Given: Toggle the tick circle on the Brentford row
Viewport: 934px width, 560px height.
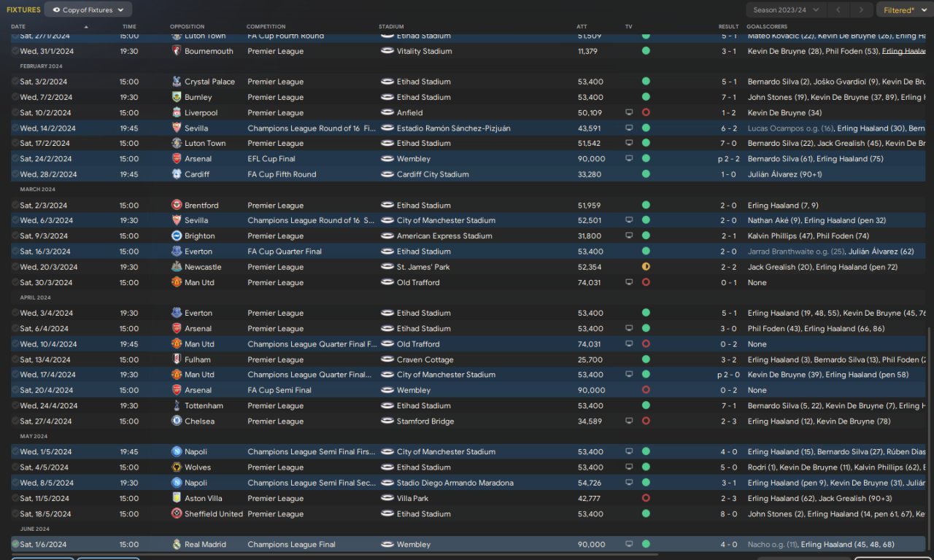Looking at the screenshot, I should pos(15,206).
